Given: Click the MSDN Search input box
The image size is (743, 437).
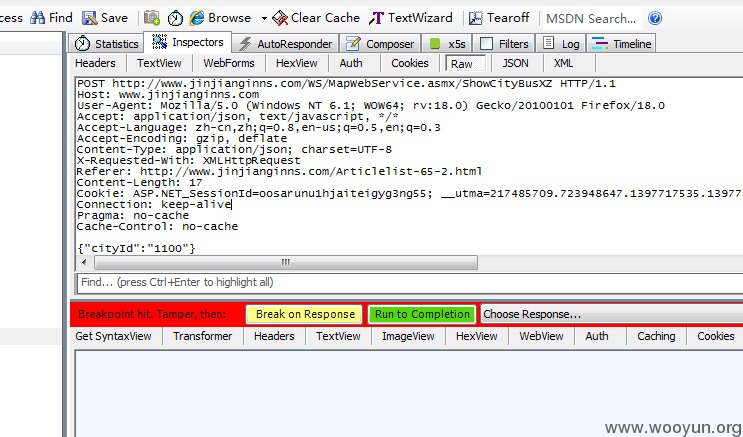Looking at the screenshot, I should coord(592,18).
